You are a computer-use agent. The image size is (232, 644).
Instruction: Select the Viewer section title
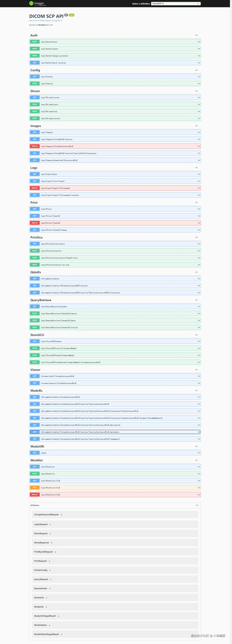35,370
